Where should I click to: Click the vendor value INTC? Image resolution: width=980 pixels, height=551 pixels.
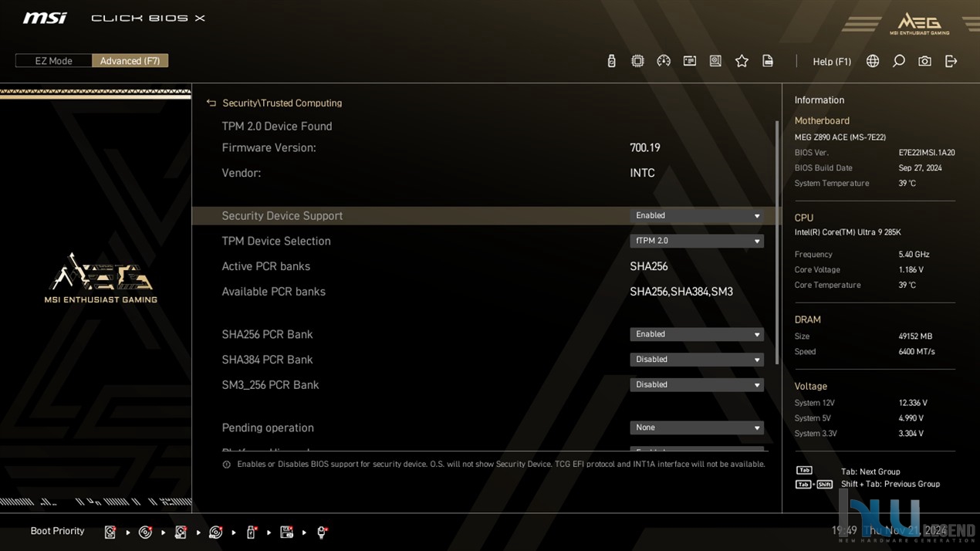pos(642,173)
